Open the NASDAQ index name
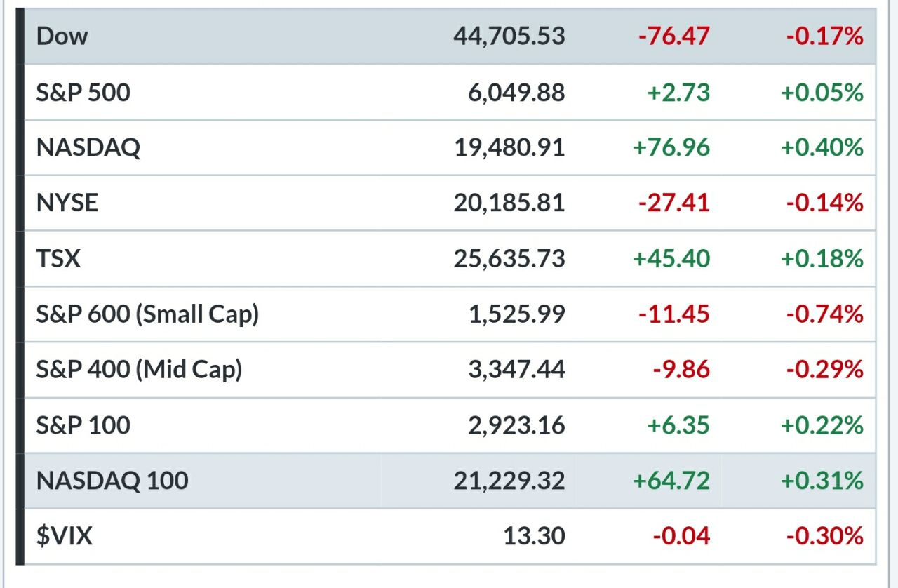898x588 pixels. (x=88, y=147)
